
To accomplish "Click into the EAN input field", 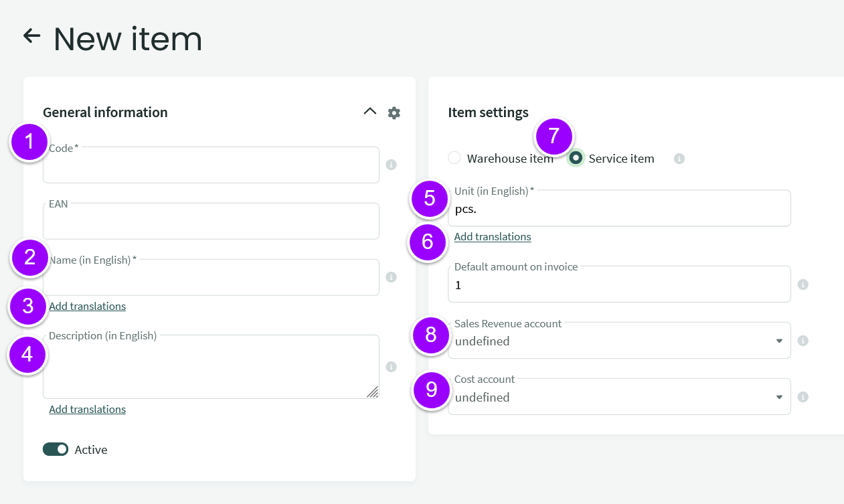I will coord(211,223).
